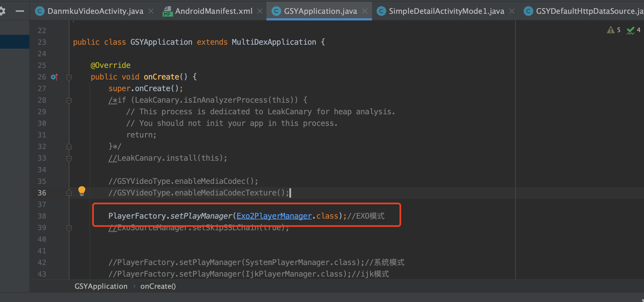Click the lightbulb intention icon at line 36

[x=82, y=190]
